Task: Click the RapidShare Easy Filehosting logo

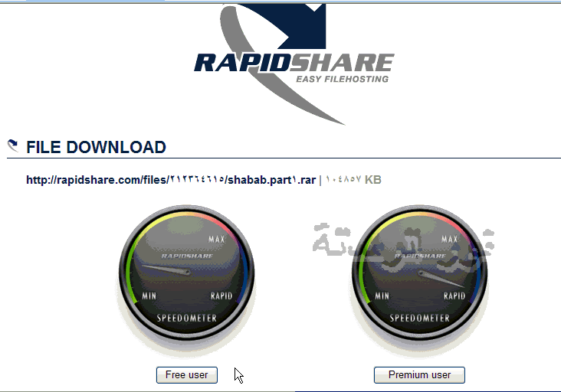Action: [x=294, y=64]
